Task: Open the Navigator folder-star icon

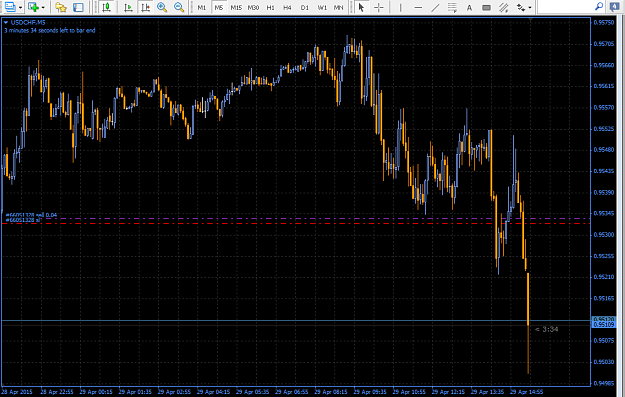Action: pos(61,7)
